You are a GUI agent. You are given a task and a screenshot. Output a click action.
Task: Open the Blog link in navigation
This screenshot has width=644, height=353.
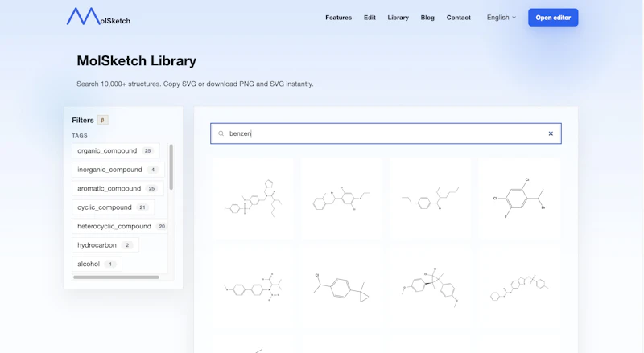pos(427,18)
